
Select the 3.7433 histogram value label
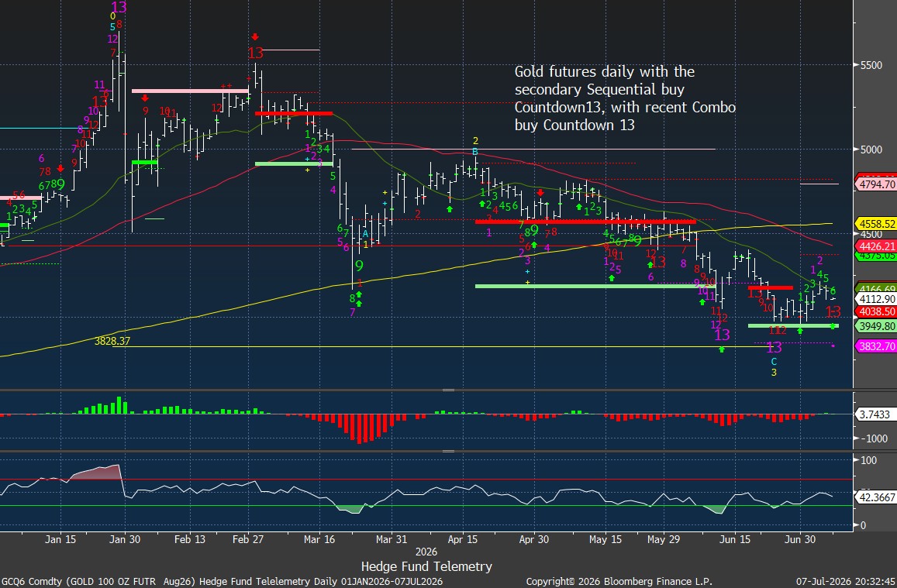[875, 414]
